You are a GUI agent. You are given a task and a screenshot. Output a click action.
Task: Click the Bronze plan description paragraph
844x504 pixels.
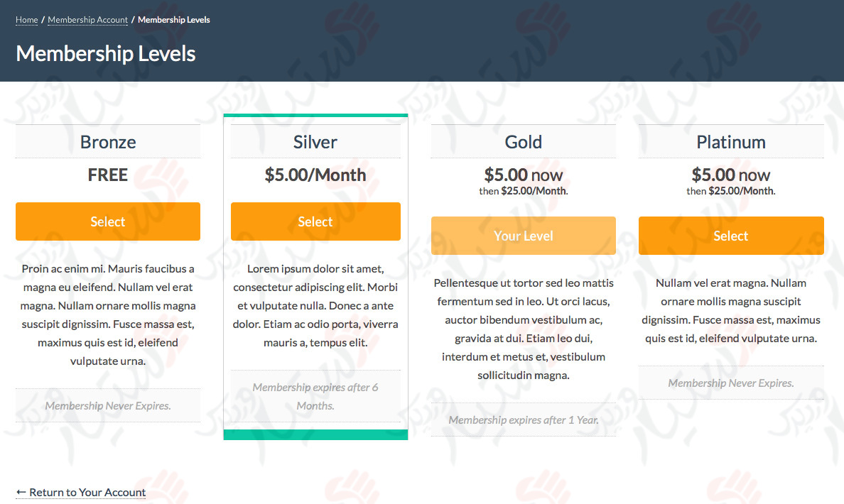[107, 314]
